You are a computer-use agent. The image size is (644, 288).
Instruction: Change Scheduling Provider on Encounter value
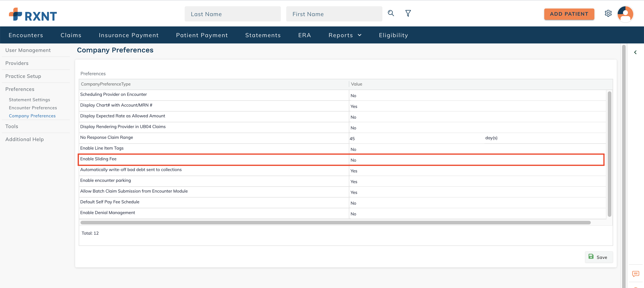[477, 95]
